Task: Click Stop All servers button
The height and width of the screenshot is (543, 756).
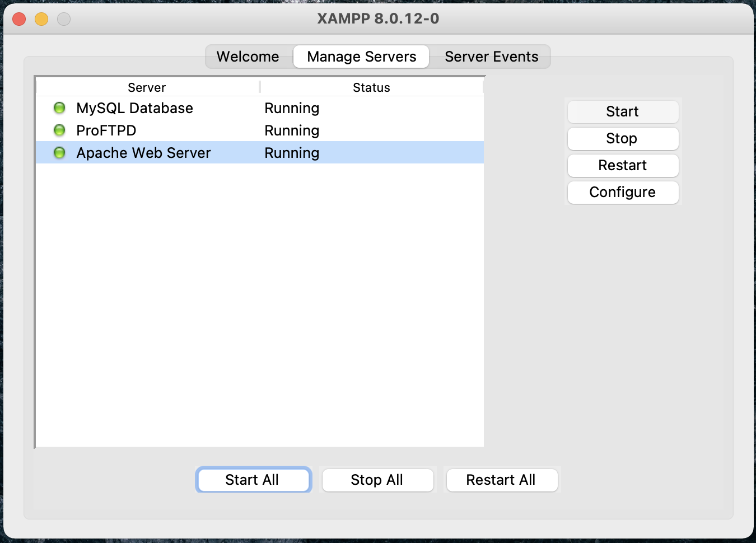Action: [x=377, y=480]
